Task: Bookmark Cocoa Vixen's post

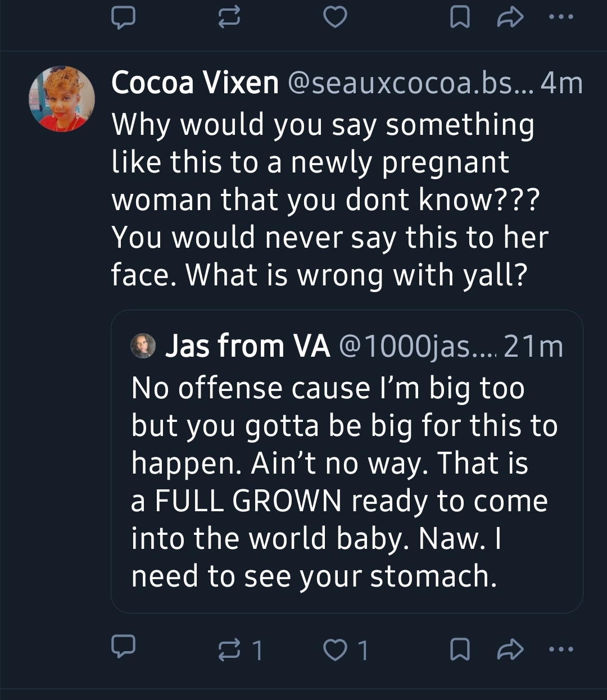Action: point(460,650)
